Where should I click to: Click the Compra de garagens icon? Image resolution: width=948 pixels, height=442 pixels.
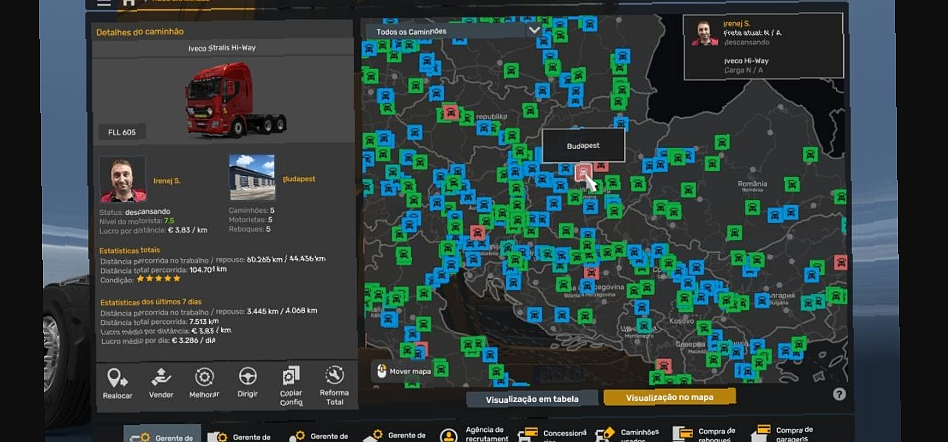point(759,434)
